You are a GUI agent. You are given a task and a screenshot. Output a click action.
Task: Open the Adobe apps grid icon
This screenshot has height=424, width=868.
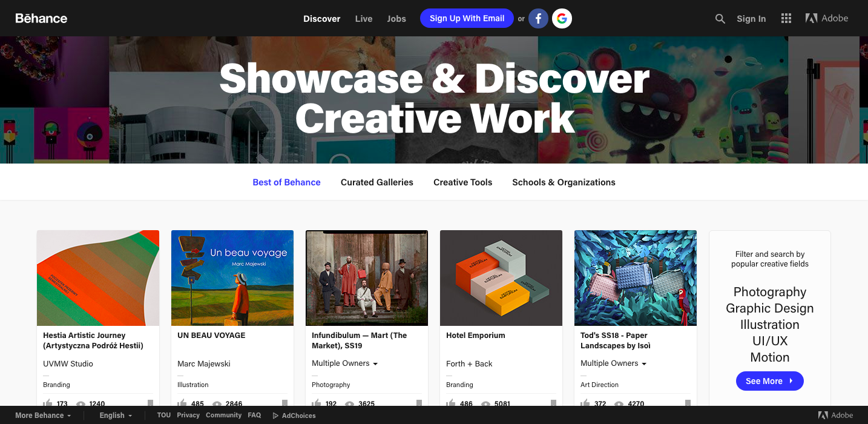click(786, 18)
